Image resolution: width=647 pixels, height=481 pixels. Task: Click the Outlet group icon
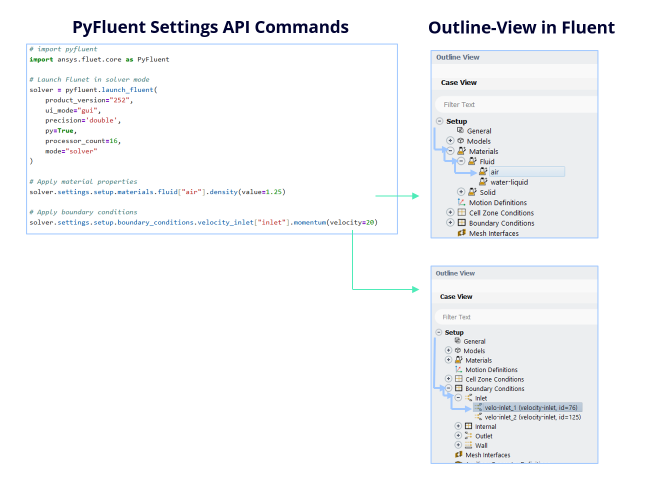[x=468, y=436]
